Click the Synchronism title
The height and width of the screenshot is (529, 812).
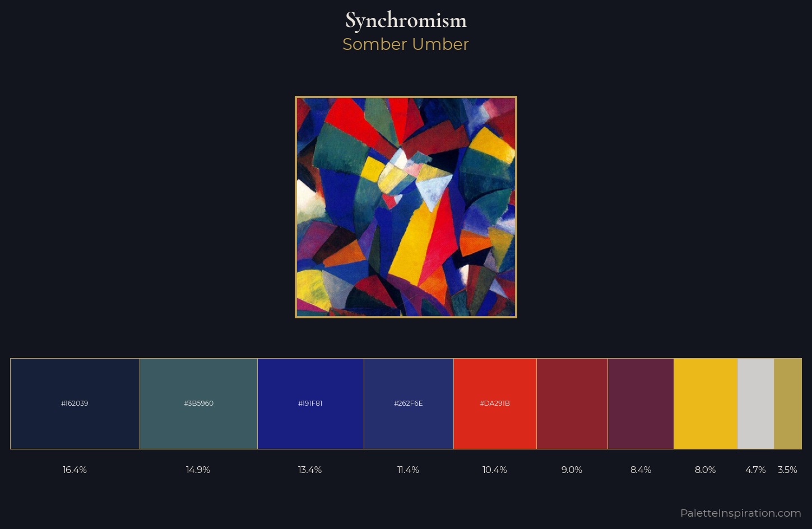[x=406, y=21]
